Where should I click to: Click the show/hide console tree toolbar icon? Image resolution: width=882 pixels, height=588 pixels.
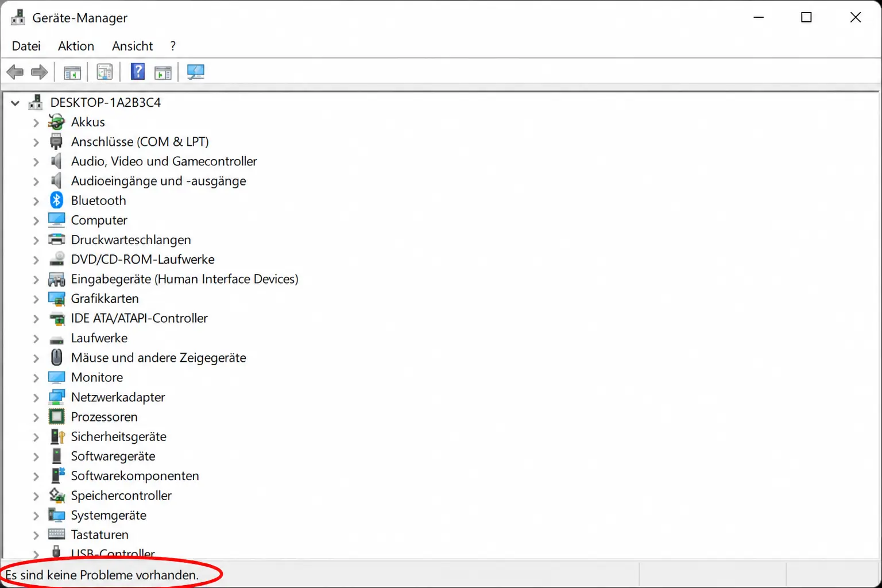tap(72, 72)
